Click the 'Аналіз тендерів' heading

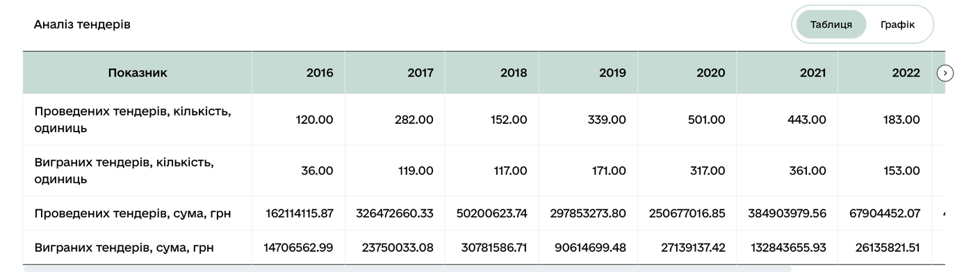click(x=82, y=24)
